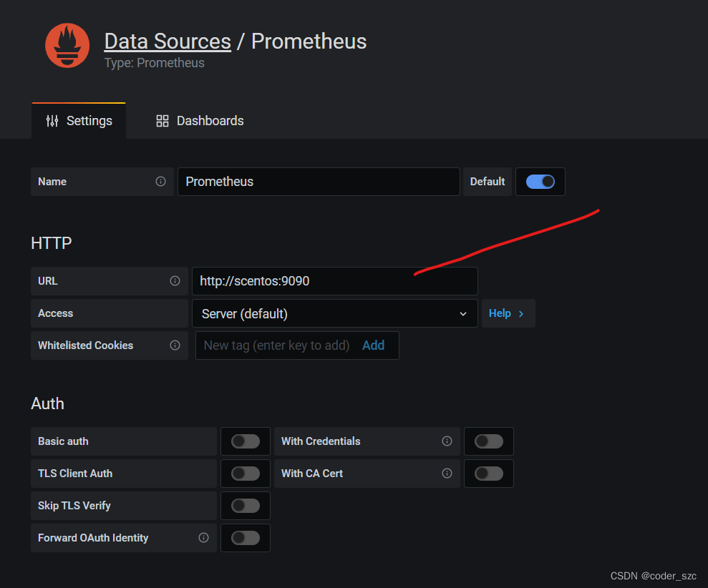The width and height of the screenshot is (708, 588).
Task: Click the URL info icon
Action: click(x=175, y=280)
